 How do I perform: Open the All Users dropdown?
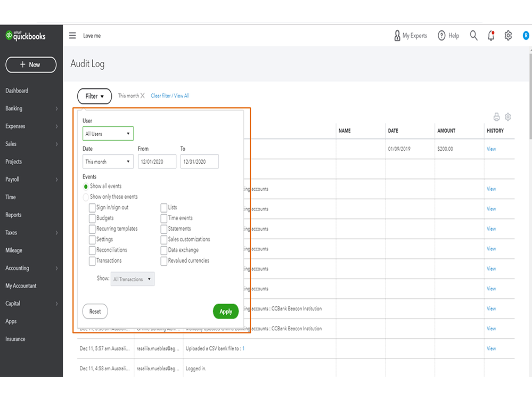tap(108, 133)
